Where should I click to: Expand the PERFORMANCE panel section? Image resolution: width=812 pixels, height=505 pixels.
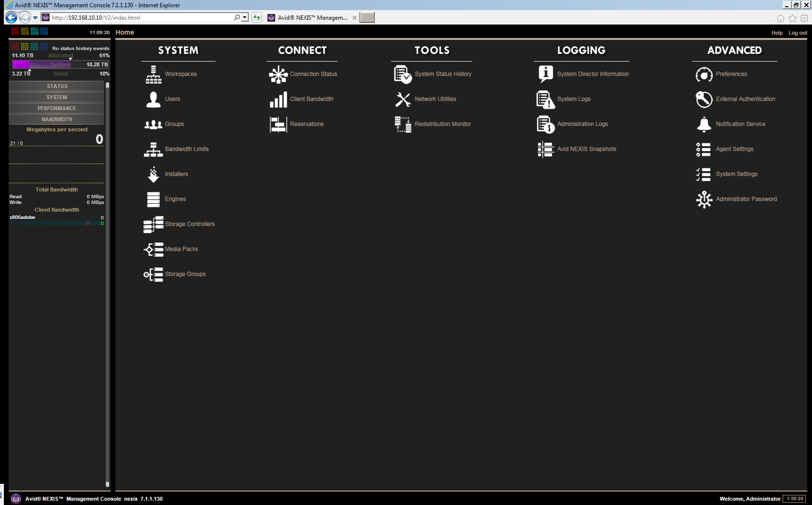click(56, 108)
